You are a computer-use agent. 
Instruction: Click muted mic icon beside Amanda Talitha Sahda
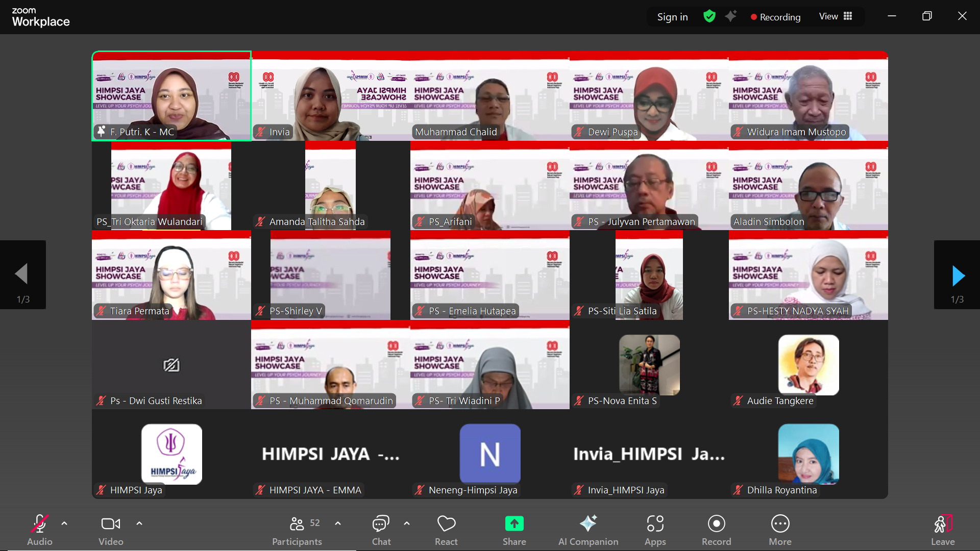[260, 222]
